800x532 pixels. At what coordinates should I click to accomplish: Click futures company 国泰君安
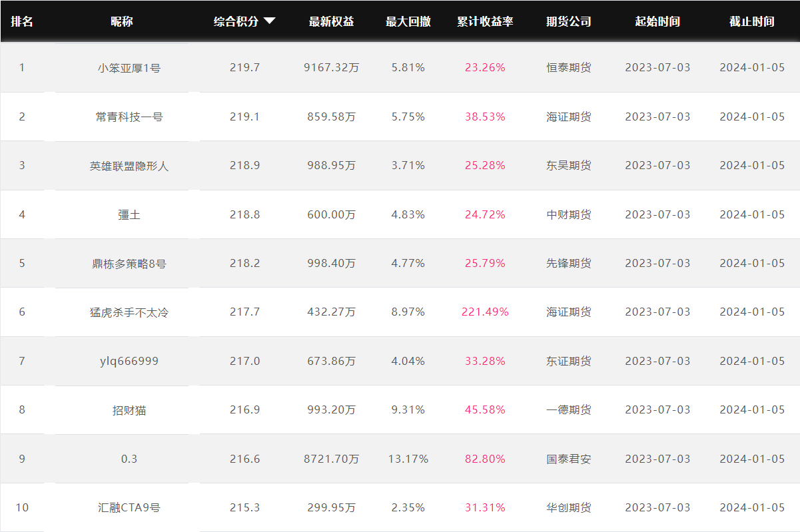569,459
